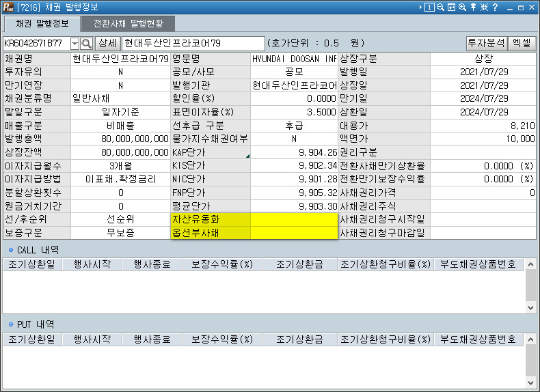
Task: Click the 상세 button
Action: [x=107, y=43]
